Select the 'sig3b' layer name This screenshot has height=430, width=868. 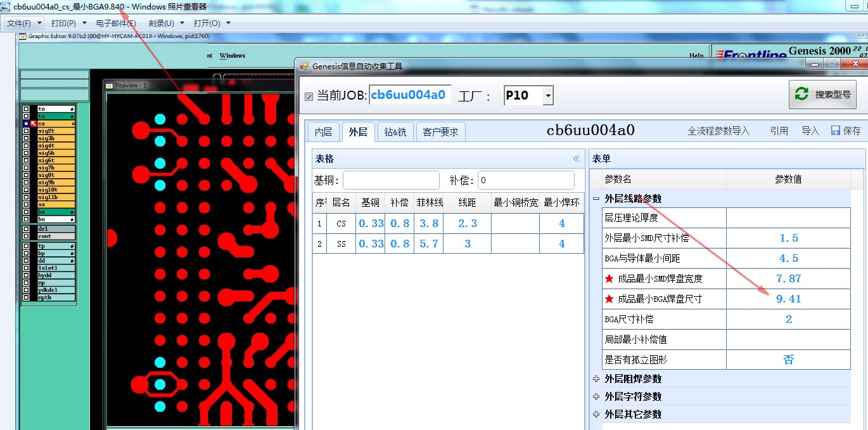[x=56, y=138]
